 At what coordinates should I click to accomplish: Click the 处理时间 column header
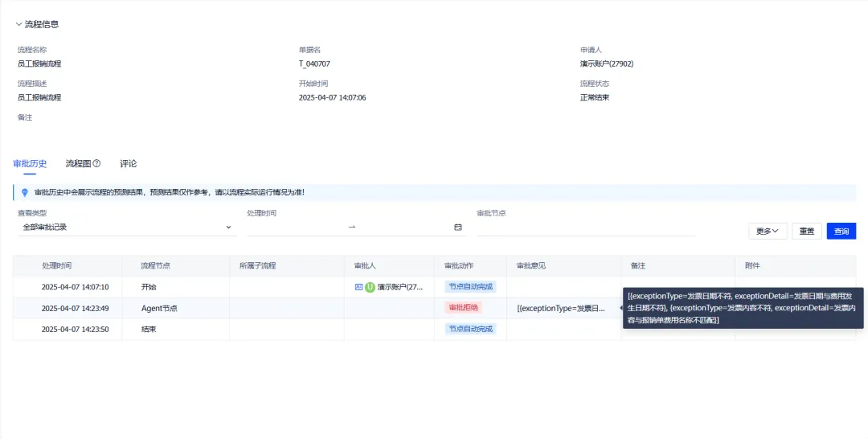click(56, 265)
